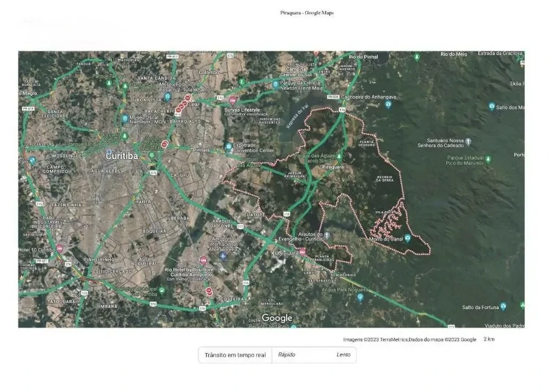Click the Pinheirinho neighborhood label
This screenshot has width=555, height=392.
[x=99, y=259]
